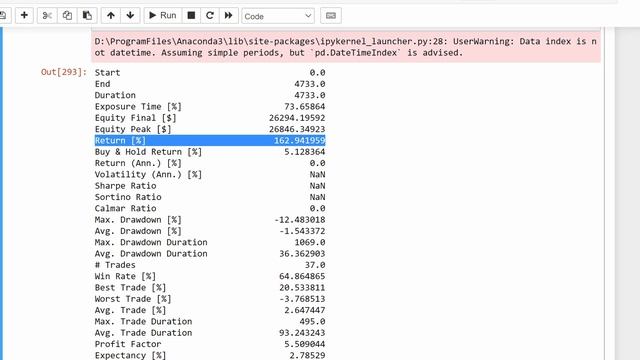The width and height of the screenshot is (640, 360).
Task: Click Worst Trade [%] value -3.768513
Action: point(302,299)
